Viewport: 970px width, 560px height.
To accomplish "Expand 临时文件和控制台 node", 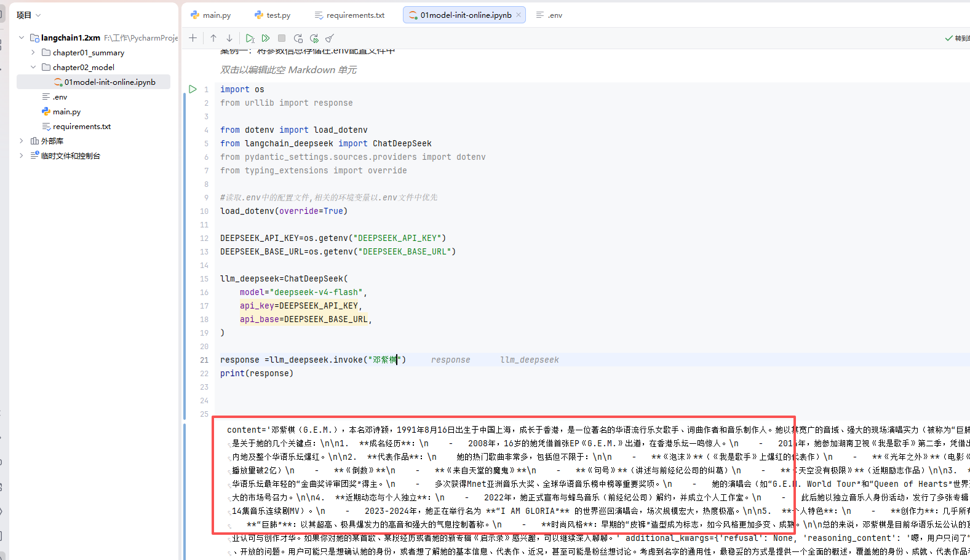I will [22, 156].
